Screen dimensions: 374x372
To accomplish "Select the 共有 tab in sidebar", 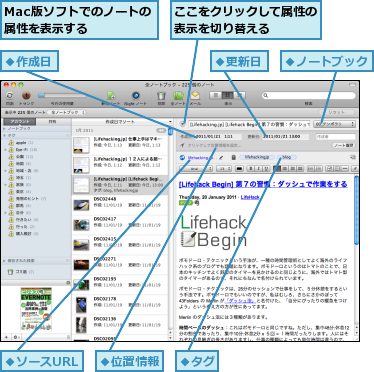I will 53,122.
